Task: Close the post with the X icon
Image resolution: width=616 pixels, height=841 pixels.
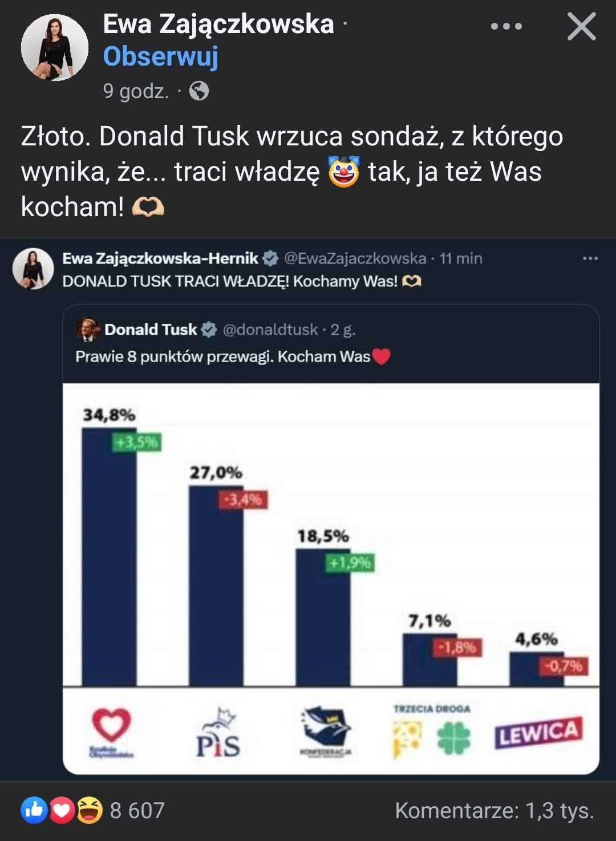Action: pyautogui.click(x=581, y=27)
